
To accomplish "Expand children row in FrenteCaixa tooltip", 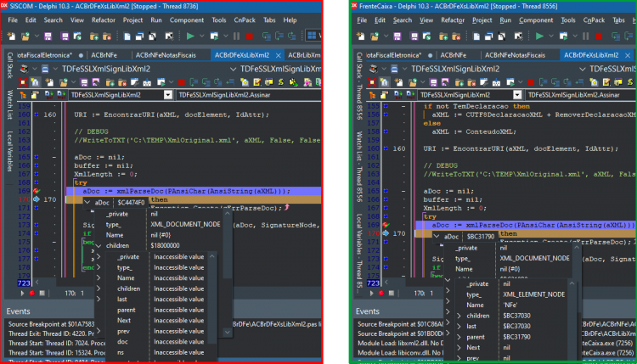I will (459, 316).
